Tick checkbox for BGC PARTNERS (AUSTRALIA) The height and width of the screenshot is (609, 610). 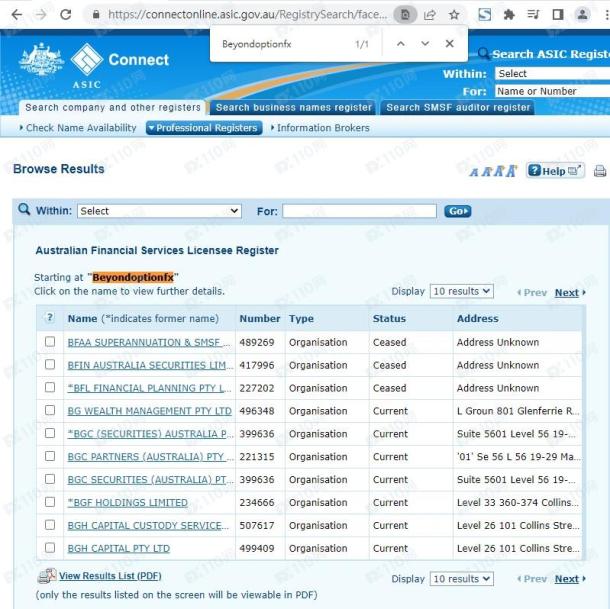pos(50,456)
